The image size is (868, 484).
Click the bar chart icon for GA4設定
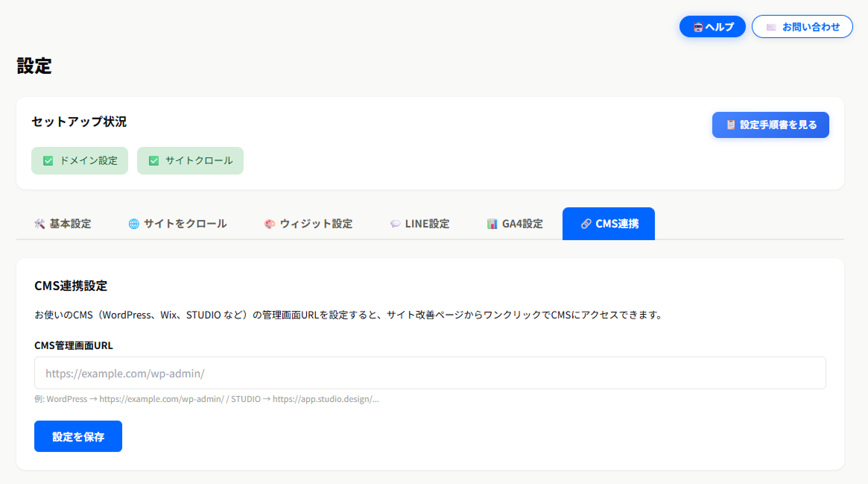coord(492,224)
